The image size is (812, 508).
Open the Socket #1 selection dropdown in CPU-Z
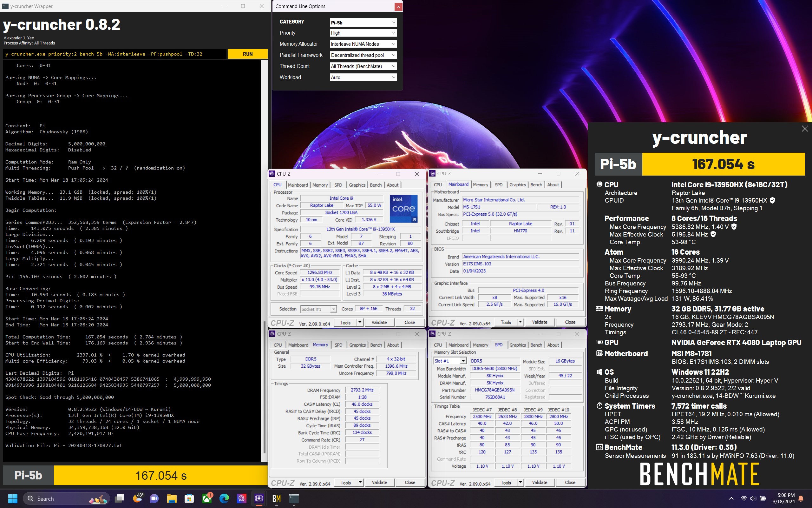[318, 309]
